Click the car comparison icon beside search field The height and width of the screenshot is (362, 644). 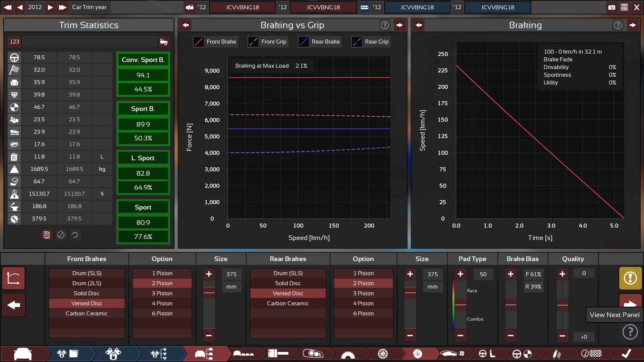coord(164,42)
